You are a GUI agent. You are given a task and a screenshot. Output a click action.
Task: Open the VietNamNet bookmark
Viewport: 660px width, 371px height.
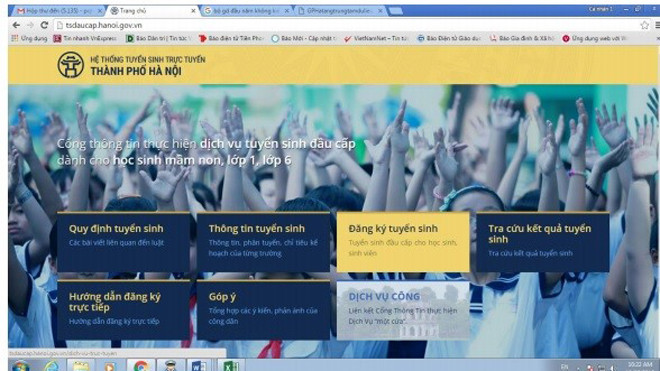click(376, 38)
